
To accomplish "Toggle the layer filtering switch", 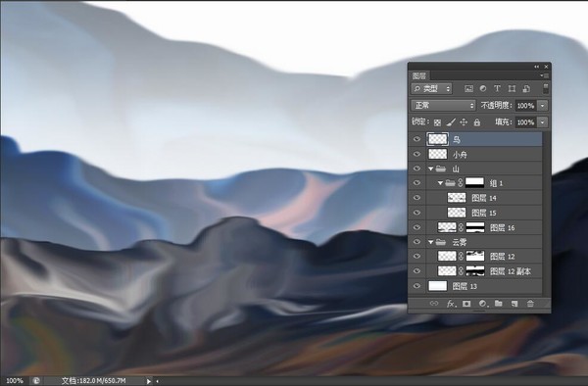I will click(546, 89).
